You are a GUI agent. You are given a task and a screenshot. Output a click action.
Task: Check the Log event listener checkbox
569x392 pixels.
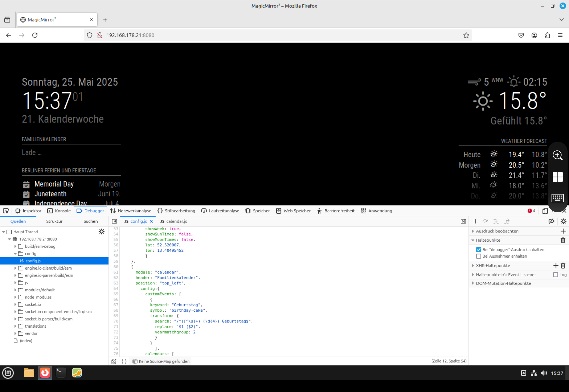[556, 274]
